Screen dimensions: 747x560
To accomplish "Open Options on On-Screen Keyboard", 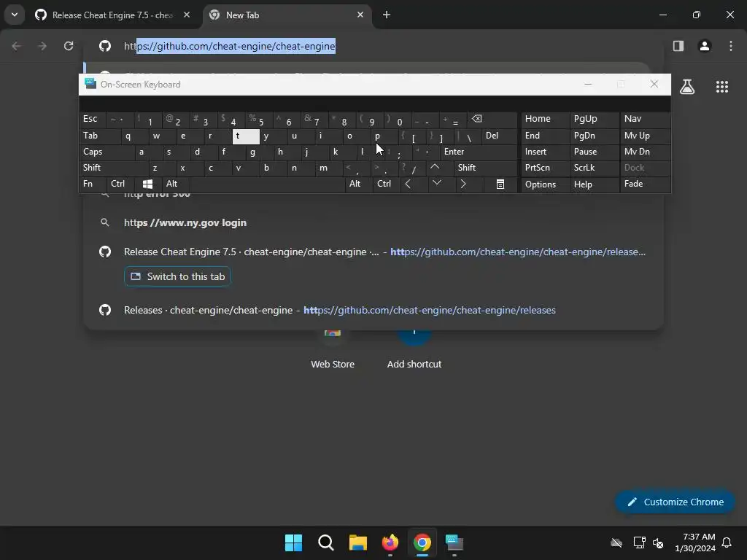I will (545, 184).
